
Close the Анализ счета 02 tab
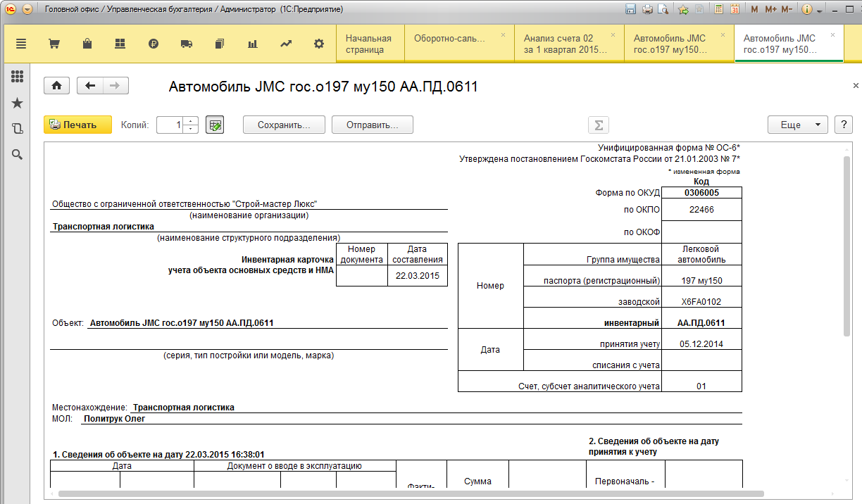pyautogui.click(x=613, y=34)
